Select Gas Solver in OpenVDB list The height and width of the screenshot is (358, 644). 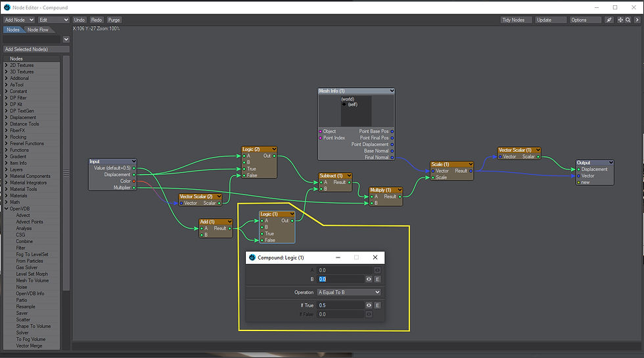[27, 267]
